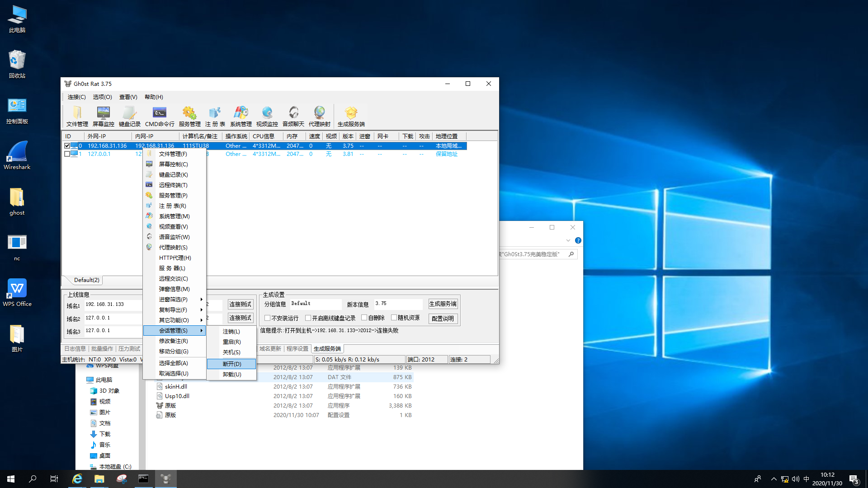Toggle 开启离线键盘记录 checkbox
This screenshot has width=868, height=488.
pyautogui.click(x=308, y=318)
